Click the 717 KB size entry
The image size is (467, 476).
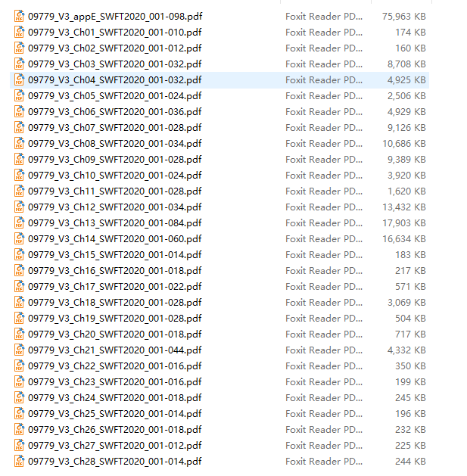click(410, 334)
